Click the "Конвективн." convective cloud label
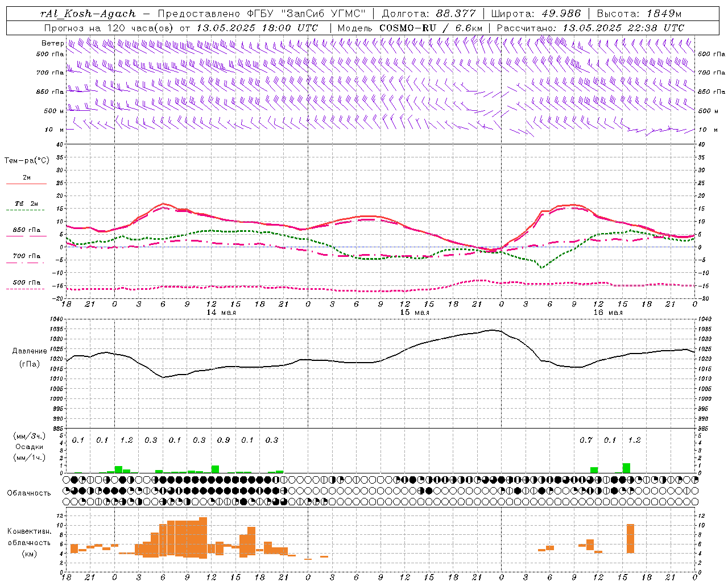The height and width of the screenshot is (582, 728). pos(29,531)
